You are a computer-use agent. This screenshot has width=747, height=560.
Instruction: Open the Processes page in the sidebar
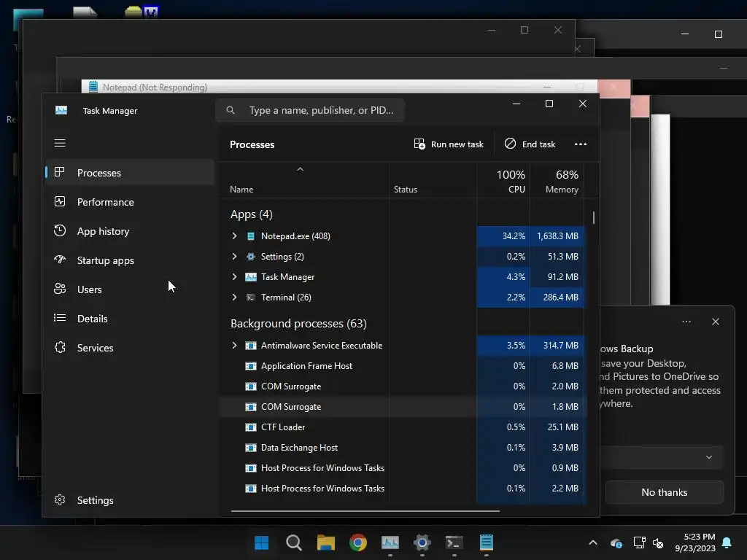point(130,172)
